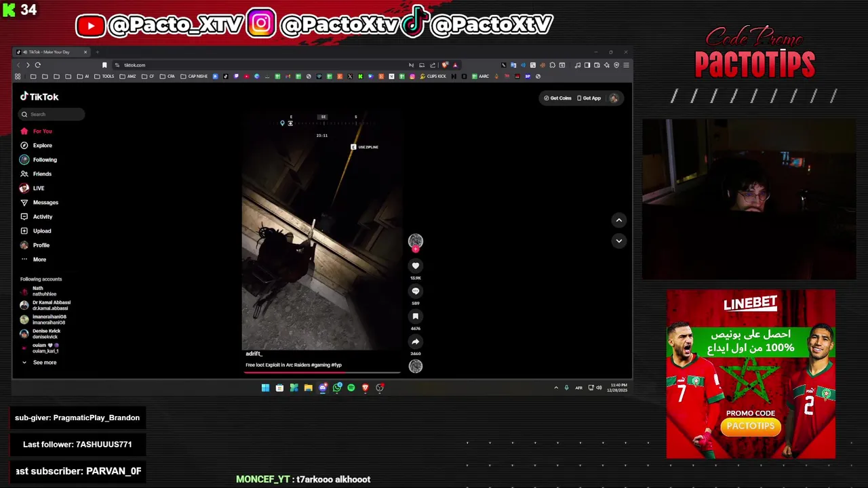
Task: Click the volume icon in system tray
Action: pyautogui.click(x=599, y=388)
